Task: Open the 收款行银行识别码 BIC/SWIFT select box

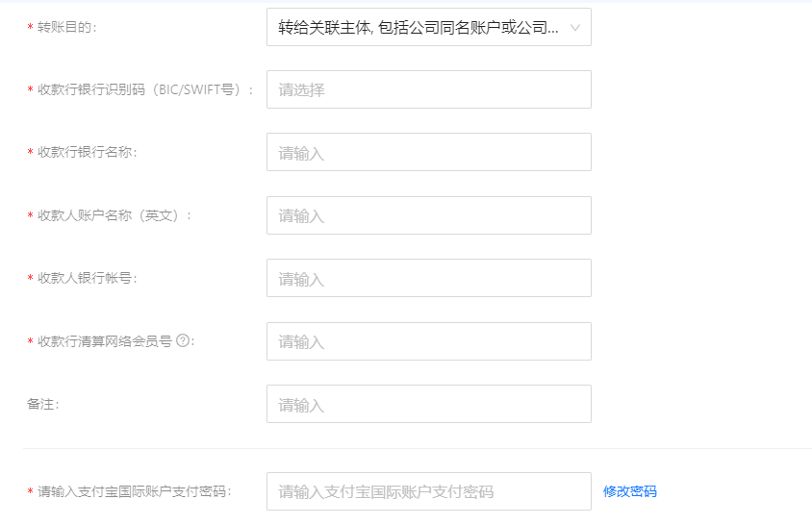Action: point(428,89)
